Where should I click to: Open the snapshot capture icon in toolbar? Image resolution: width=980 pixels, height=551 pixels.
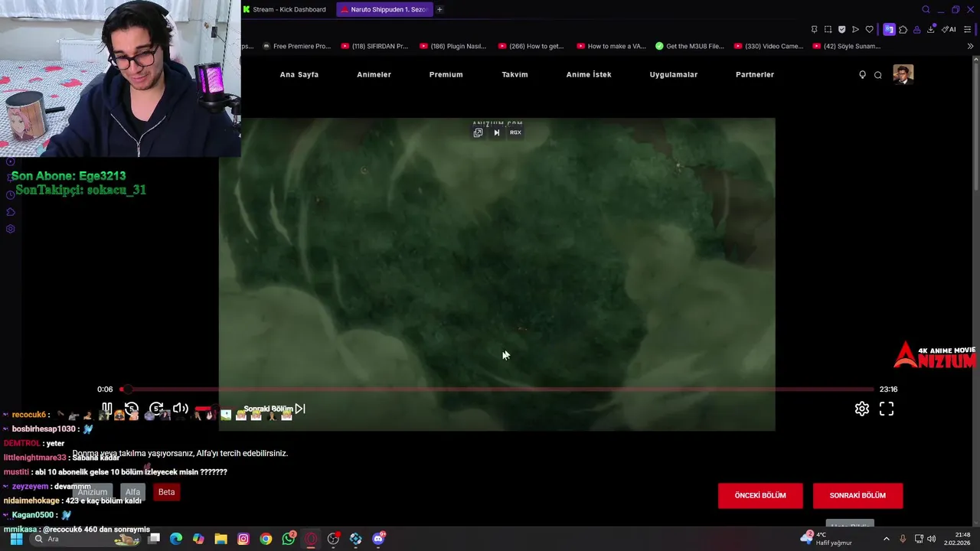[828, 29]
